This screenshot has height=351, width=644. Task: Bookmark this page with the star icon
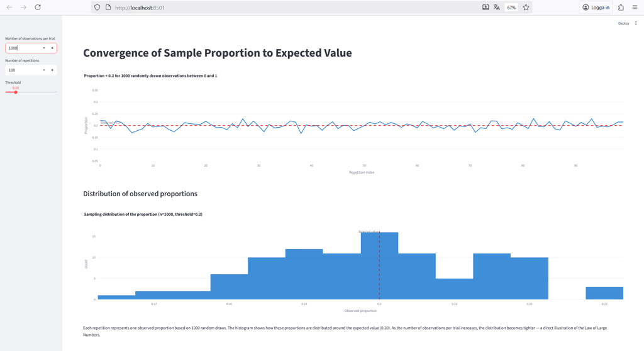[526, 8]
